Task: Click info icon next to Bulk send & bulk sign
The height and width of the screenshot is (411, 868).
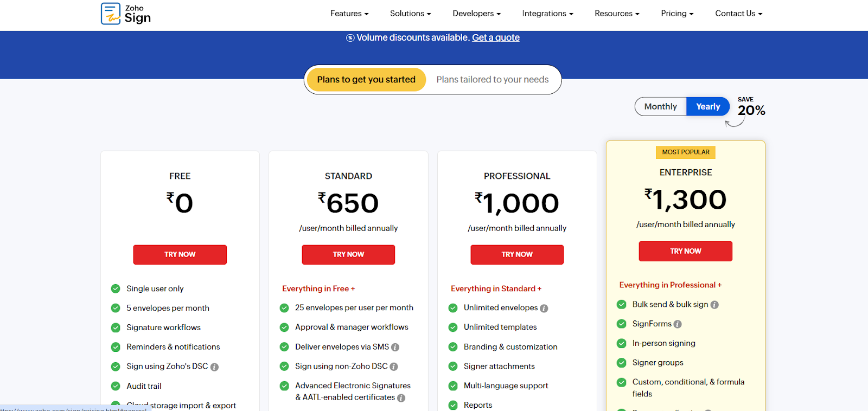Action: (714, 305)
